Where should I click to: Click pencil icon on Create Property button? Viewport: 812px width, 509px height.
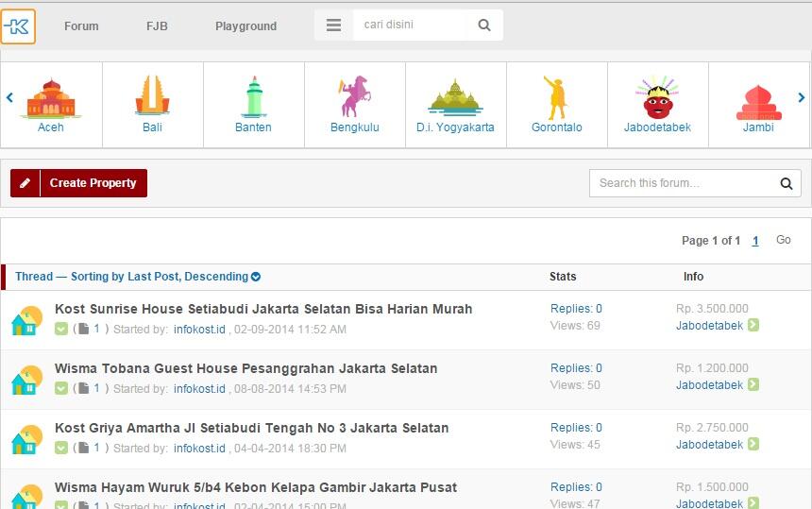coord(25,183)
